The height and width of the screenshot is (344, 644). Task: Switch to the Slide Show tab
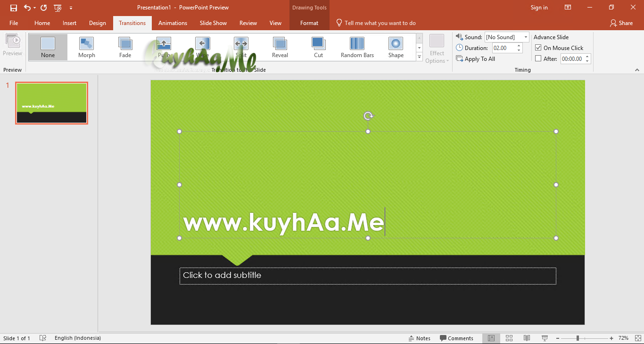pyautogui.click(x=213, y=23)
